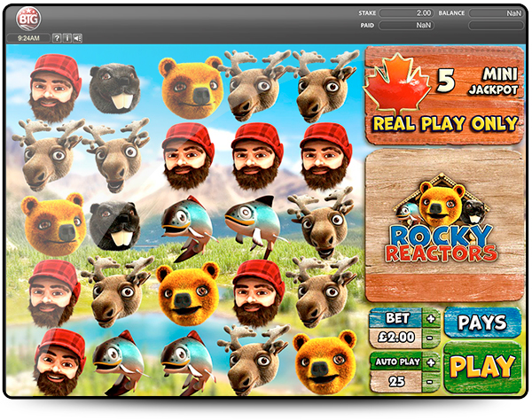The width and height of the screenshot is (532, 420).
Task: Open the help question mark icon
Action: pyautogui.click(x=57, y=38)
